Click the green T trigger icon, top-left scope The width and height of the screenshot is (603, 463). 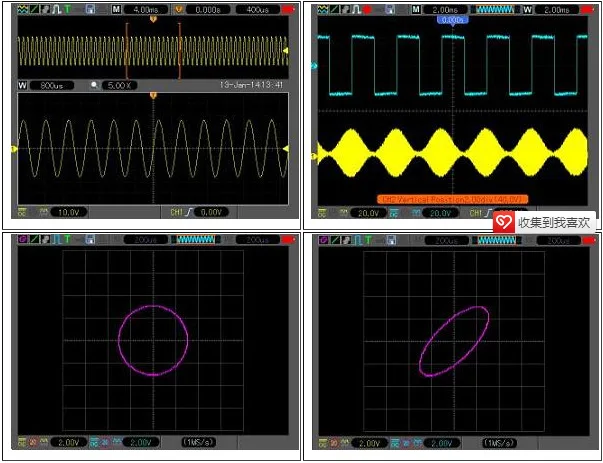(x=68, y=9)
